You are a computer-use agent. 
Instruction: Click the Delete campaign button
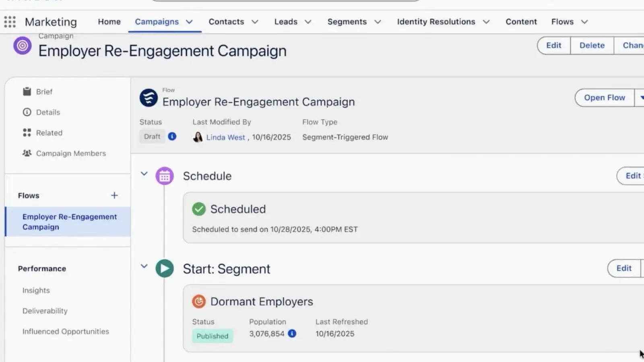592,45
